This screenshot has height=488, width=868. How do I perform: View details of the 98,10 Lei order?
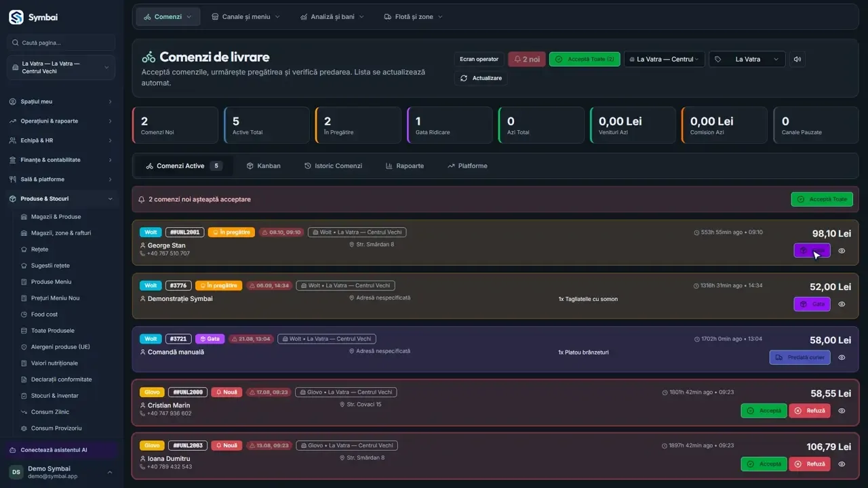[842, 251]
